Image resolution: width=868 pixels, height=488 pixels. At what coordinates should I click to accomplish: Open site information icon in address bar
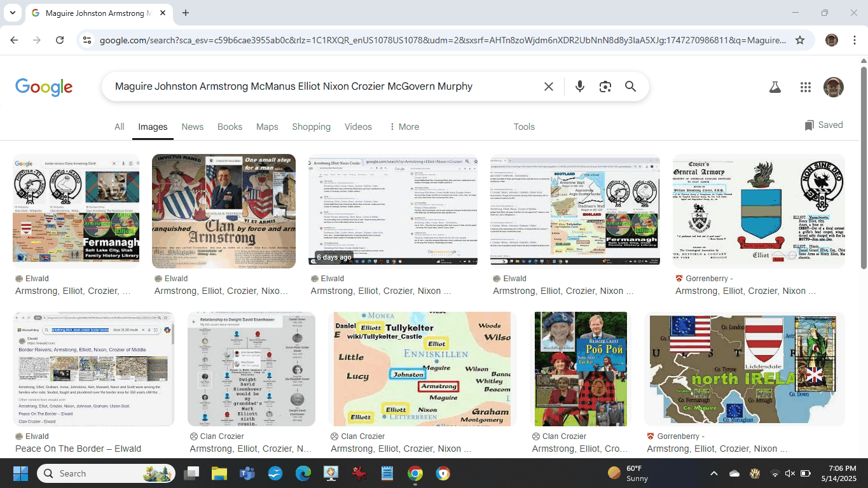[87, 40]
